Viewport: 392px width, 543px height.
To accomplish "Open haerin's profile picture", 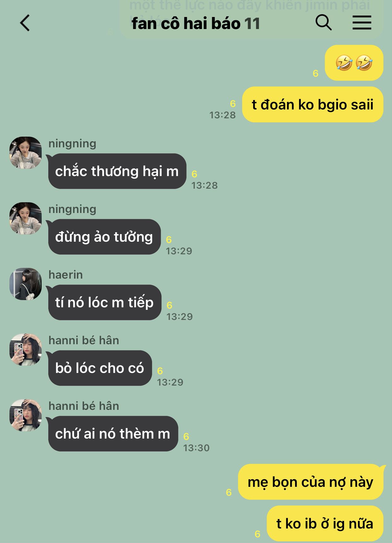I will (x=26, y=284).
